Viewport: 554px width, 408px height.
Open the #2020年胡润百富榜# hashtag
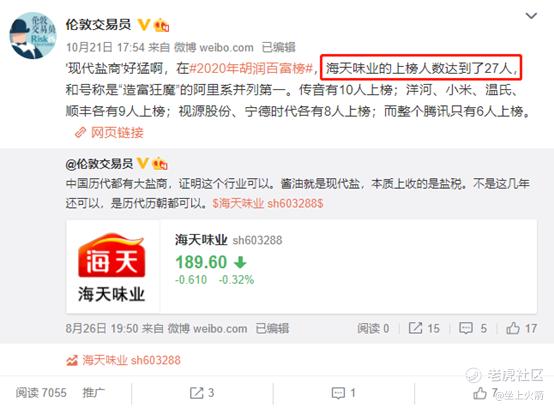(251, 68)
